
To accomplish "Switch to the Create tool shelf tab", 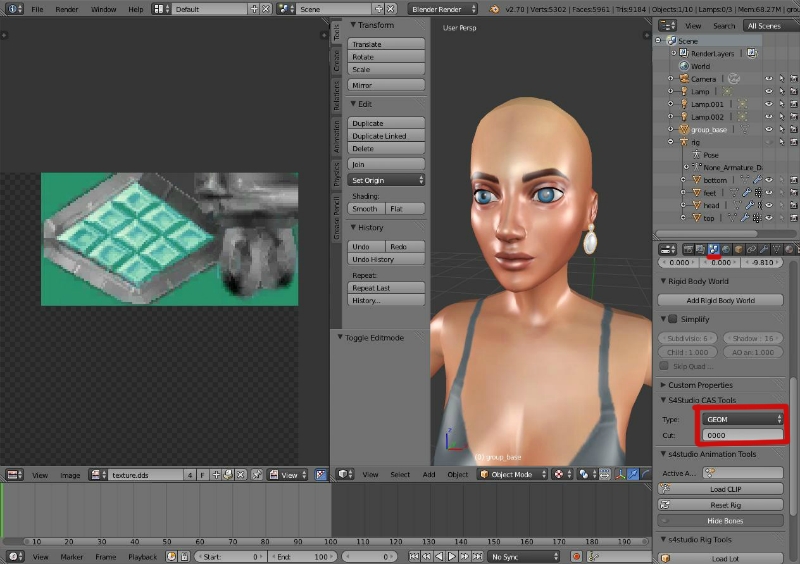I will [x=336, y=60].
